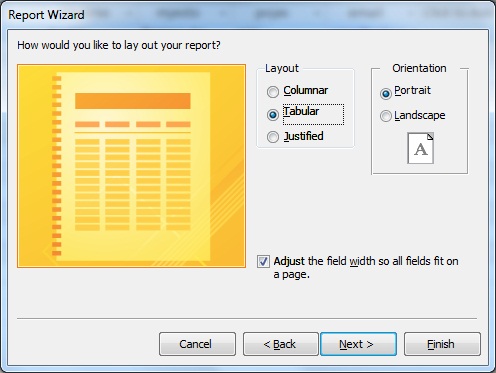Click the 'How would you like to lay out your report?' text

[119, 45]
